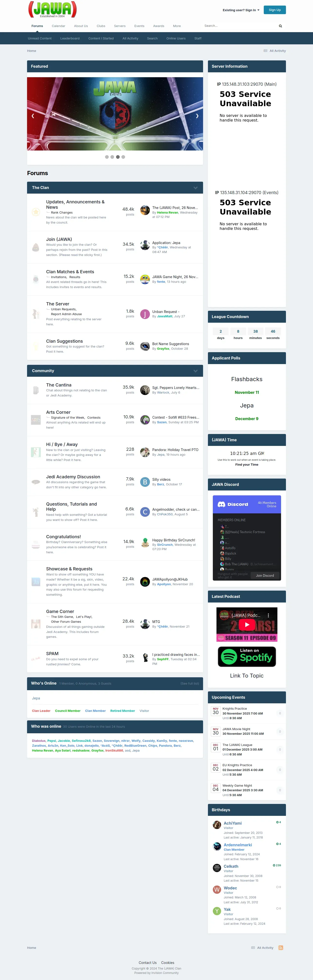313x980 pixels.
Task: Click the Game Corner forum icon
Action: coord(36,624)
